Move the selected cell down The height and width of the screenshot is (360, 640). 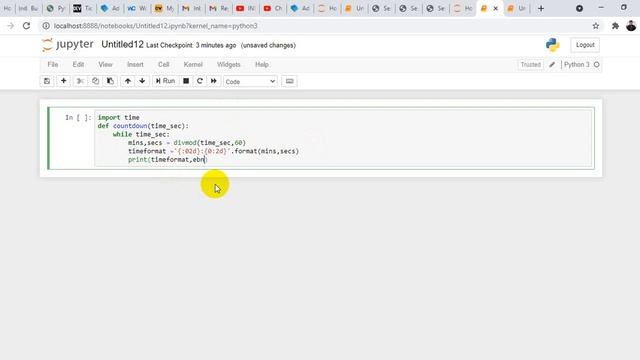[x=142, y=81]
